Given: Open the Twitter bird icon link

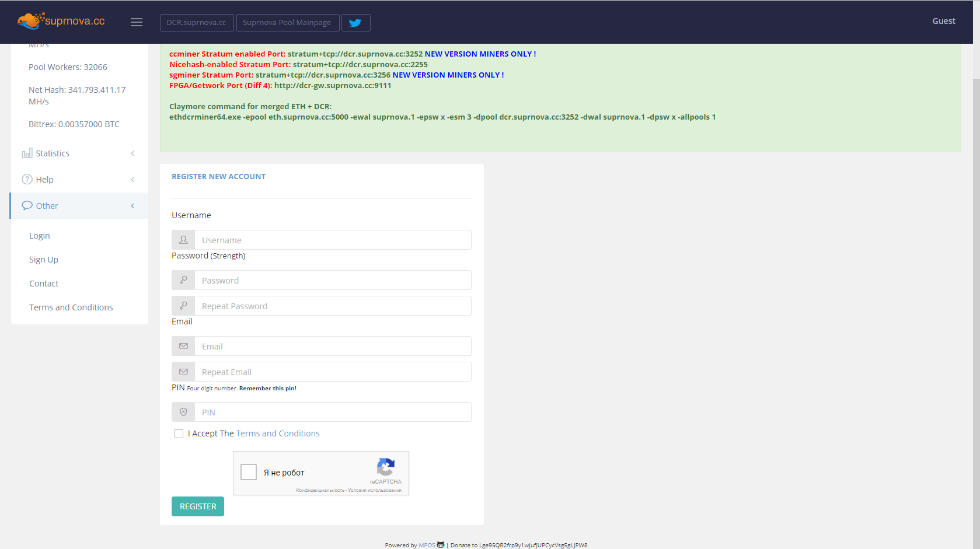Looking at the screenshot, I should 355,23.
